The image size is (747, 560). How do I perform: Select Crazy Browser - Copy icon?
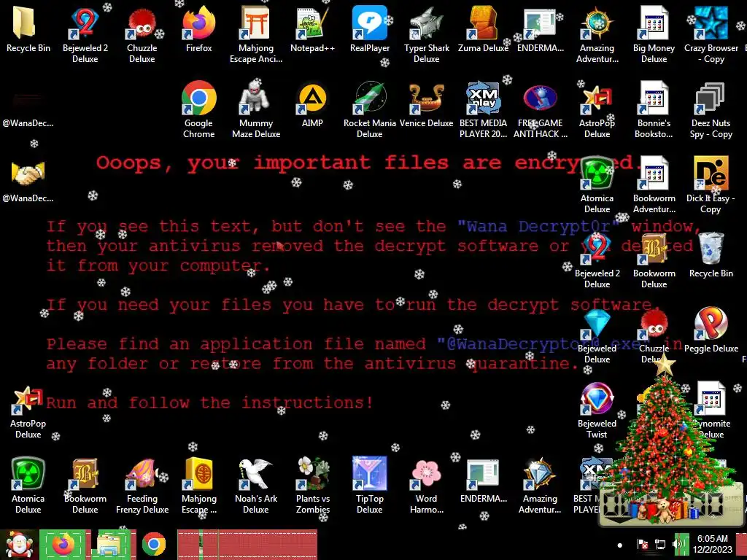click(711, 34)
